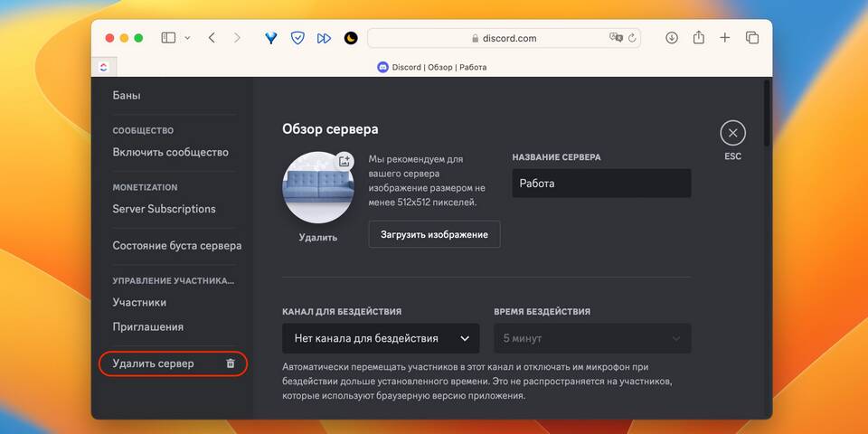Open the Баны settings section

(127, 95)
